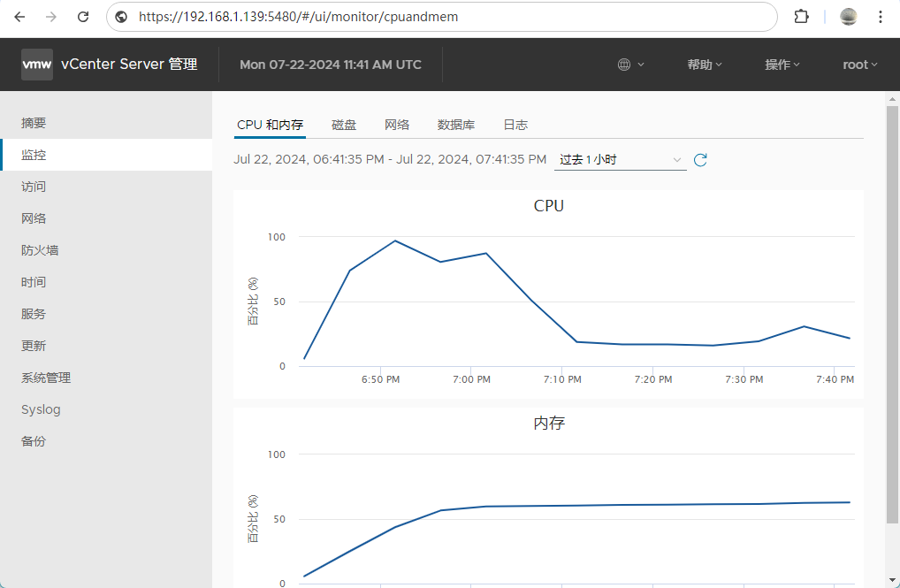The image size is (900, 588).
Task: Click the site info icon in address bar
Action: pos(121,17)
